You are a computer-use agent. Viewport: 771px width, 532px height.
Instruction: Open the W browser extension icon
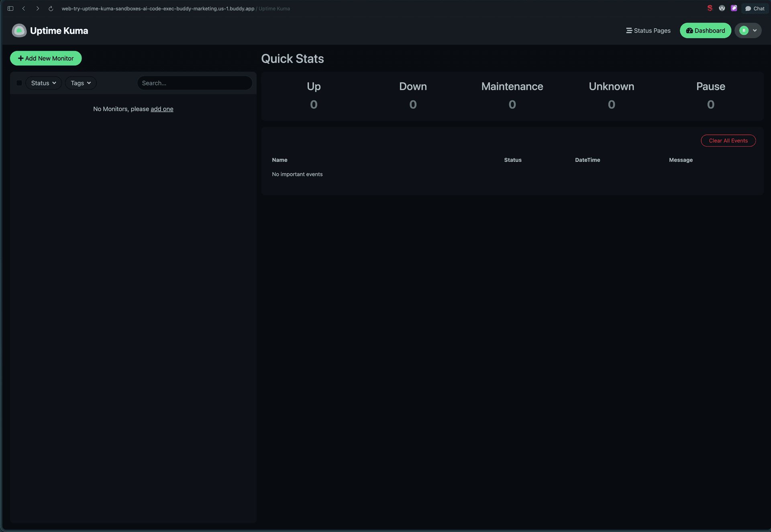click(722, 8)
